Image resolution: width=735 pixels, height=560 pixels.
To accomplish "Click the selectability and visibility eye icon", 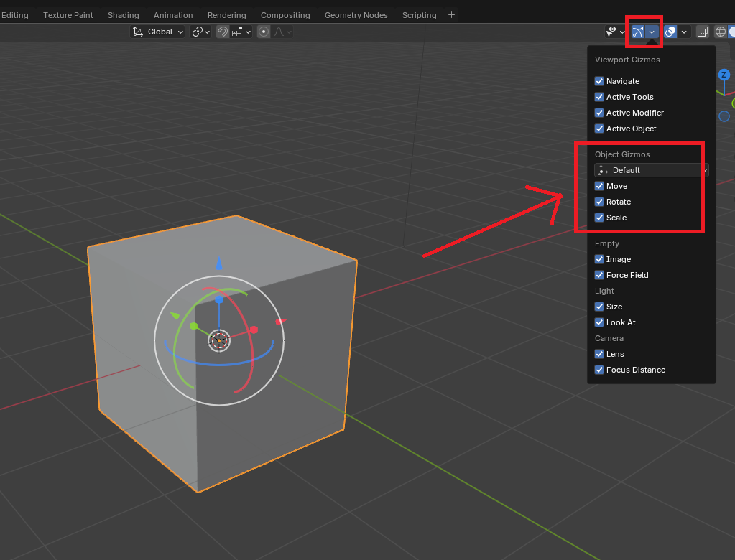I will (611, 32).
